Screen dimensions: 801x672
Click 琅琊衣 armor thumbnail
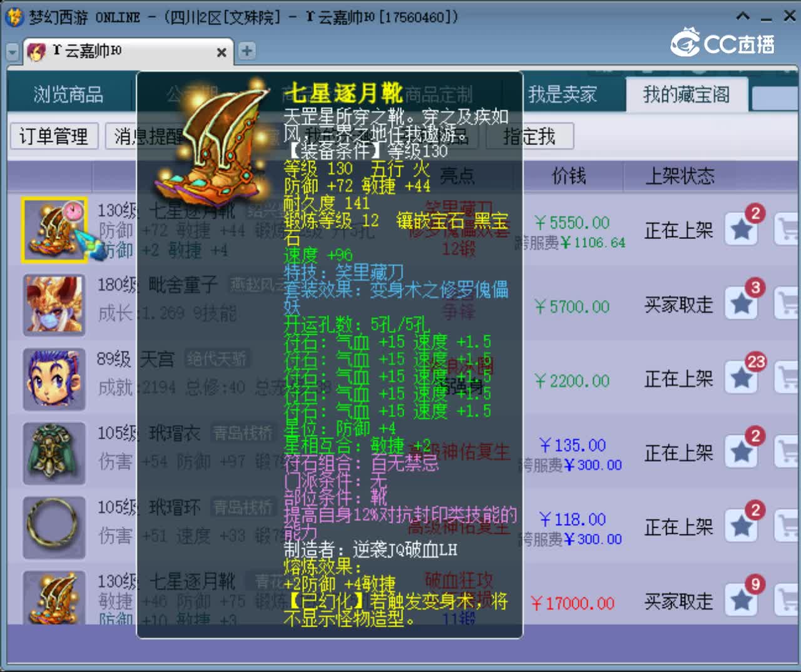[54, 453]
